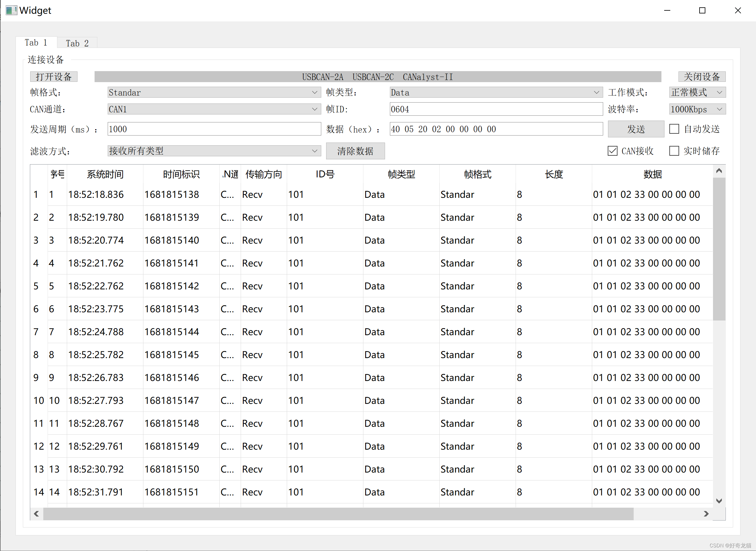Image resolution: width=756 pixels, height=551 pixels.
Task: Click the horizontal scroll left arrow
Action: pos(37,514)
